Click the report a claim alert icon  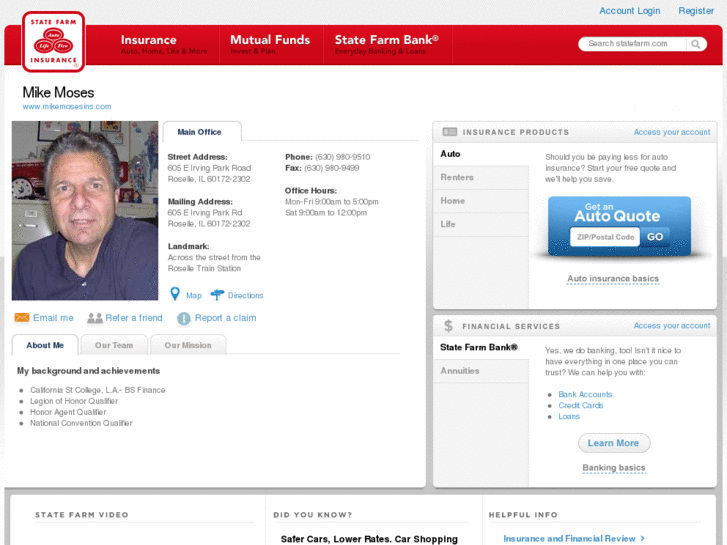pyautogui.click(x=184, y=318)
